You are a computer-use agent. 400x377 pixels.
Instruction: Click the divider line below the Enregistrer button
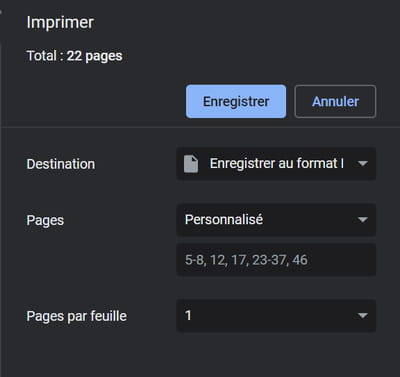pos(200,127)
